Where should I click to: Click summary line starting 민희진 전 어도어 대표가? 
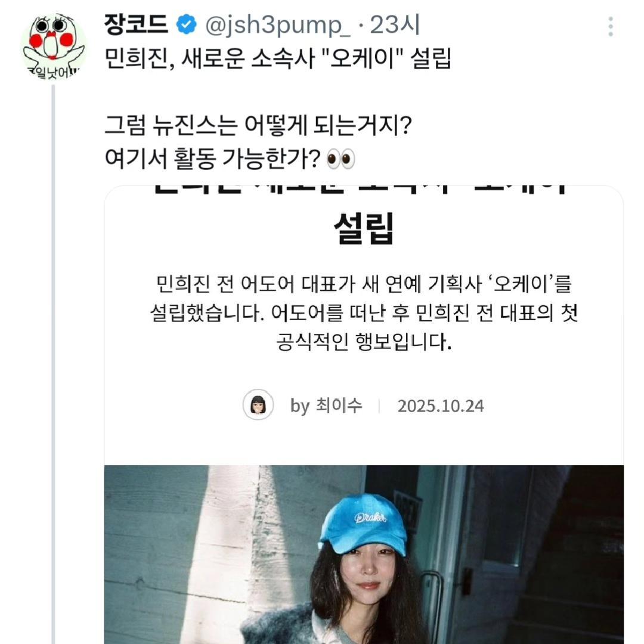tap(364, 283)
